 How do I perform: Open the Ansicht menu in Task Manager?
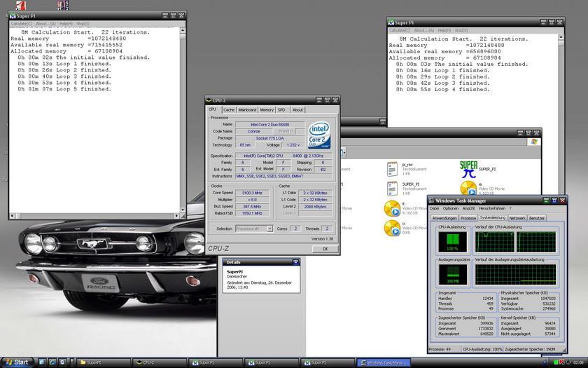pos(468,208)
